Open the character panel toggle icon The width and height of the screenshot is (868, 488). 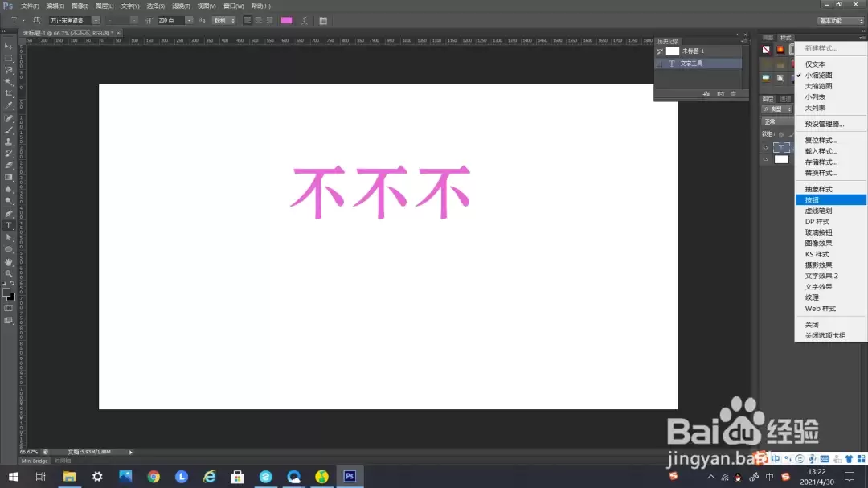[323, 20]
